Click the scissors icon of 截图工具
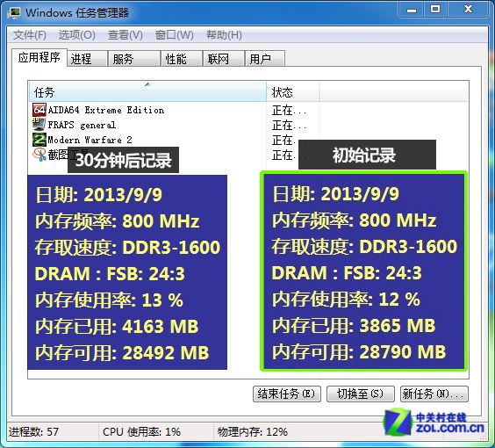Image resolution: width=495 pixels, height=448 pixels. (x=39, y=155)
